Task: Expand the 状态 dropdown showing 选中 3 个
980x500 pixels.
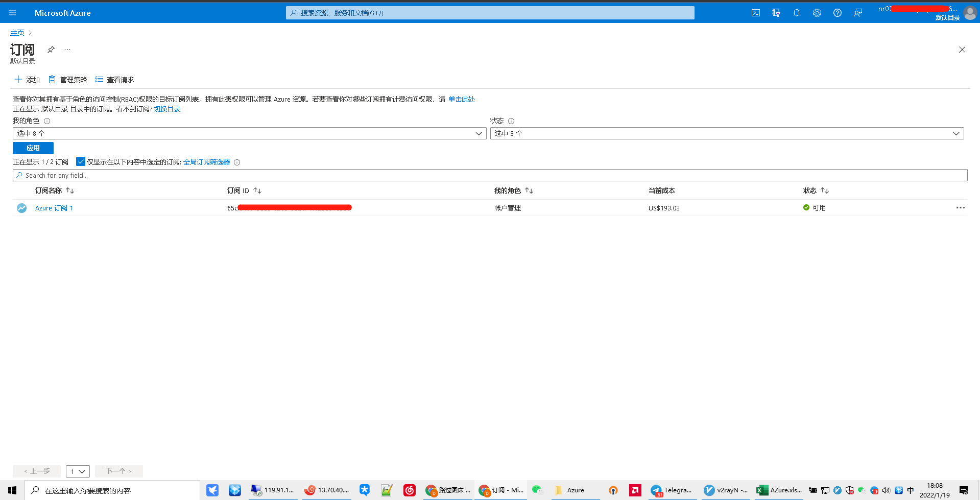Action: 727,133
